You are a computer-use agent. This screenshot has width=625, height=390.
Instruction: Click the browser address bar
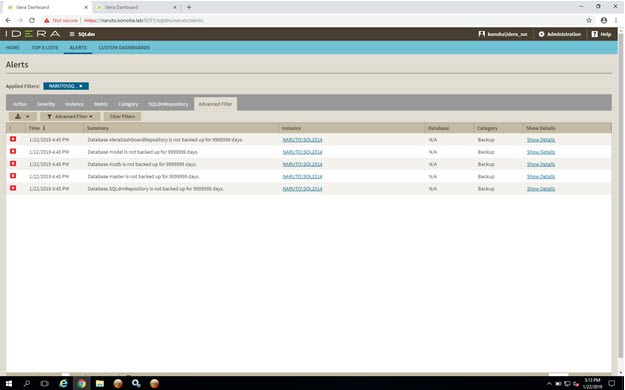click(x=311, y=20)
